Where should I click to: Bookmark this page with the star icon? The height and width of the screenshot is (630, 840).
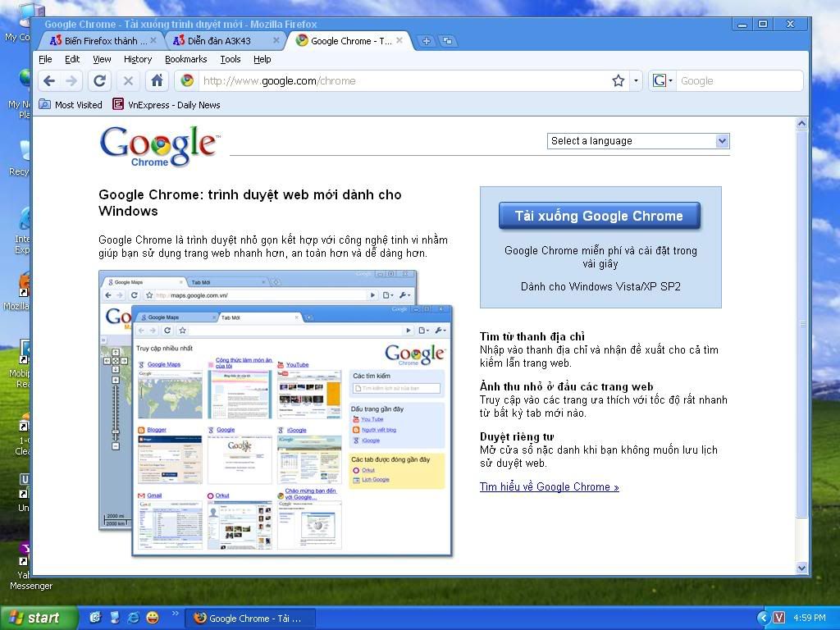(619, 81)
